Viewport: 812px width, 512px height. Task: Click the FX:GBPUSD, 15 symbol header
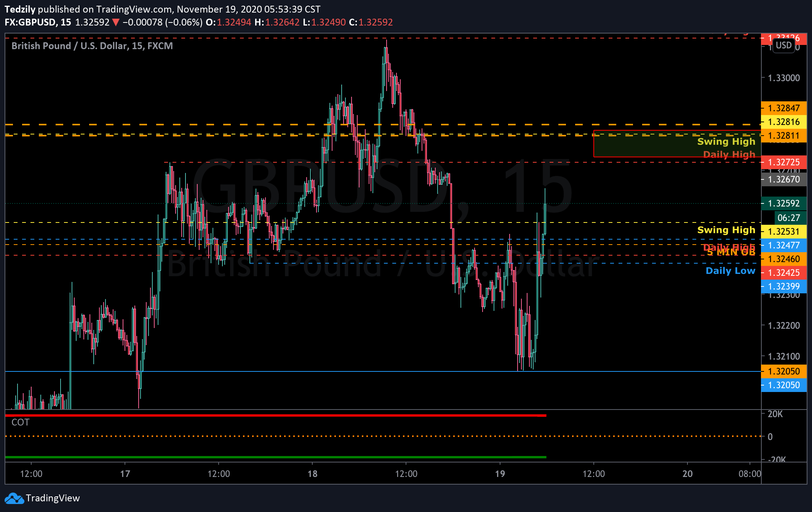click(x=38, y=22)
